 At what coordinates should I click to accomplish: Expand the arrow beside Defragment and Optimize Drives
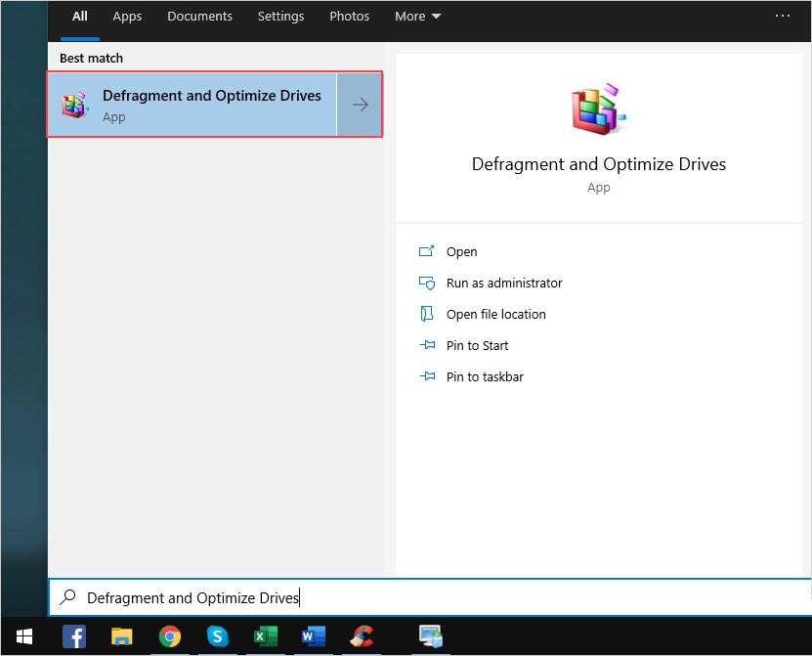pos(360,105)
